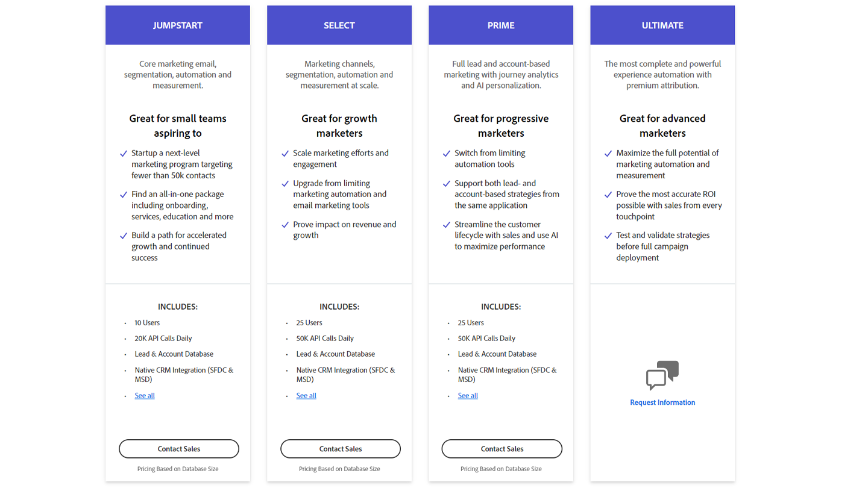868x488 pixels.
Task: Expand the Select plan's 'See all' list
Action: [x=306, y=395]
